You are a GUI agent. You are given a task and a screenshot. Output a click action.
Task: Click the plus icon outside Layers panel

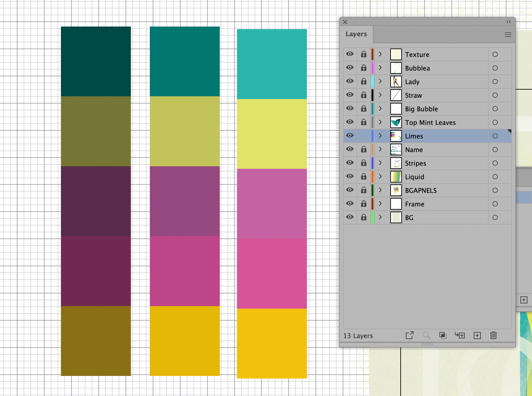(x=524, y=300)
